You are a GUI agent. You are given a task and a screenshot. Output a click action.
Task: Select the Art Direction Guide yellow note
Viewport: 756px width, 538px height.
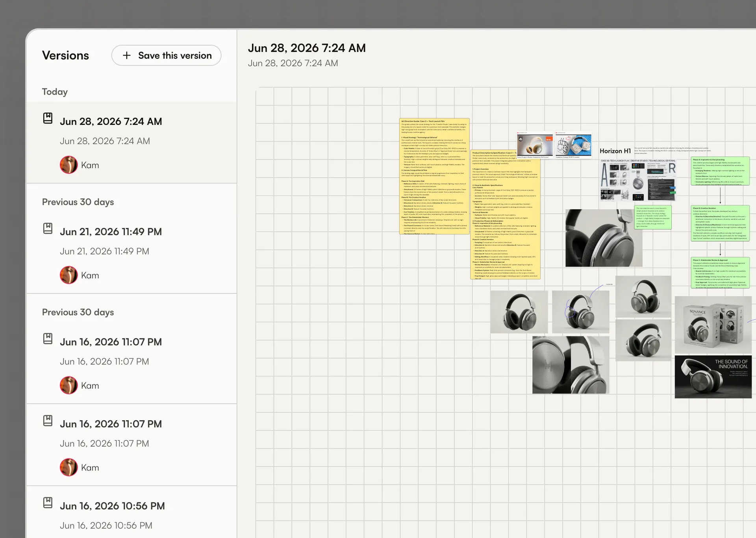(x=434, y=176)
